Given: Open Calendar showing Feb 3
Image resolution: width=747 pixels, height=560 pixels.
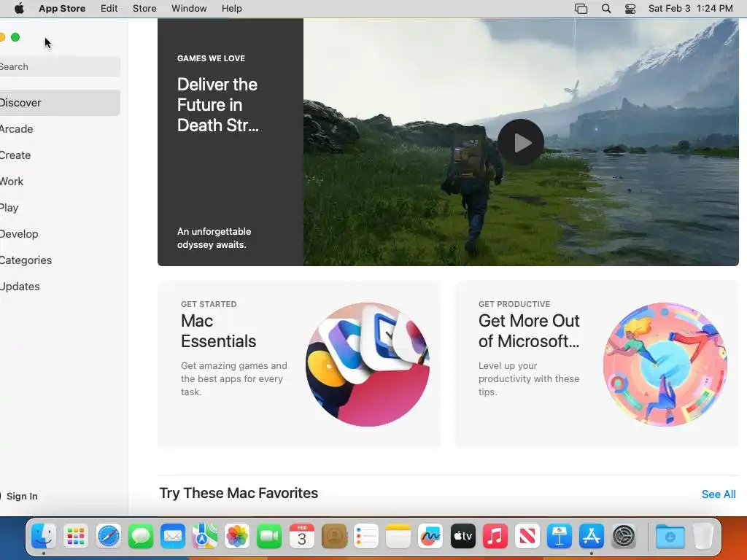Looking at the screenshot, I should point(301,537).
